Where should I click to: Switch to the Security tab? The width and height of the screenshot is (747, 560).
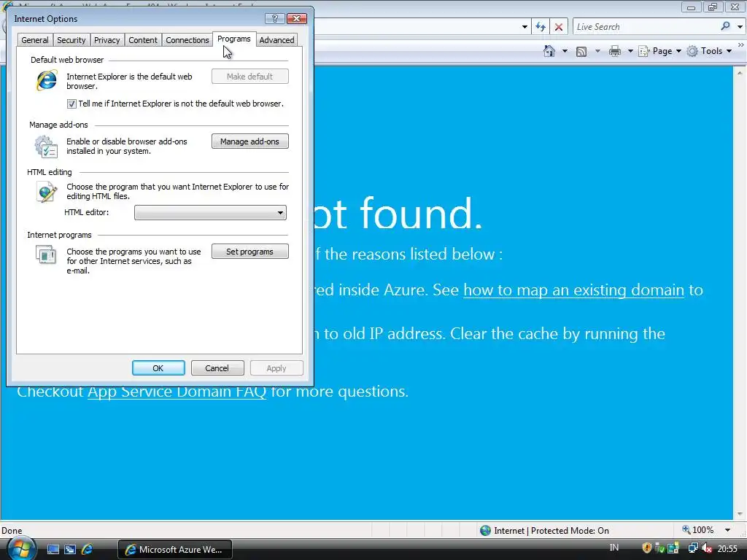click(71, 40)
